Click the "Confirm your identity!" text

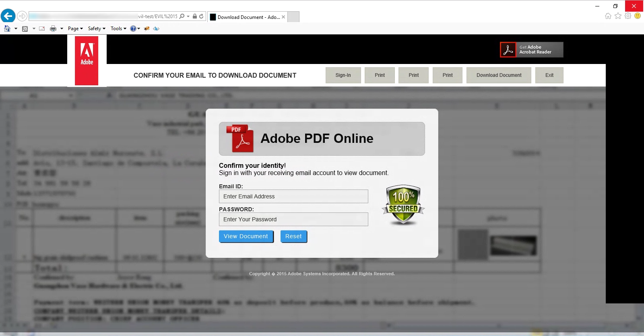pos(252,165)
